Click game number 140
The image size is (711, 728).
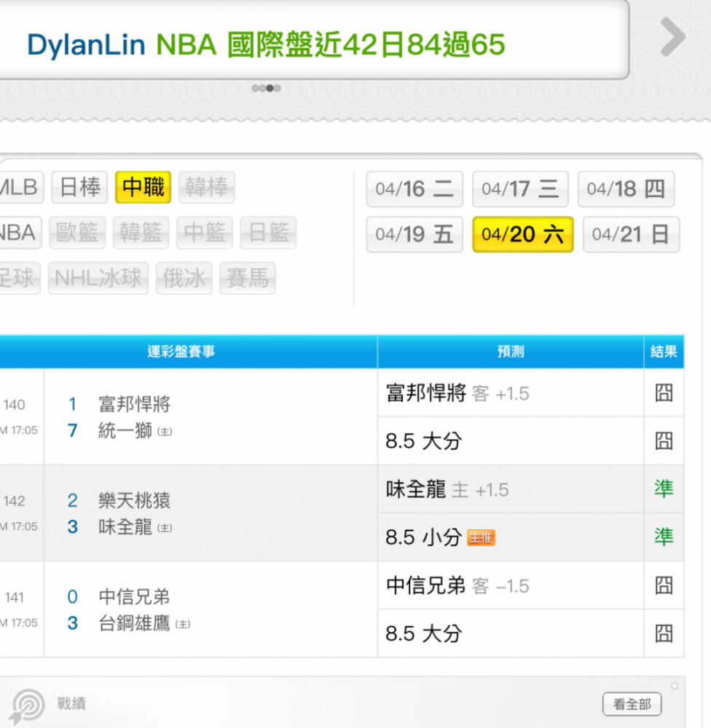[x=15, y=405]
